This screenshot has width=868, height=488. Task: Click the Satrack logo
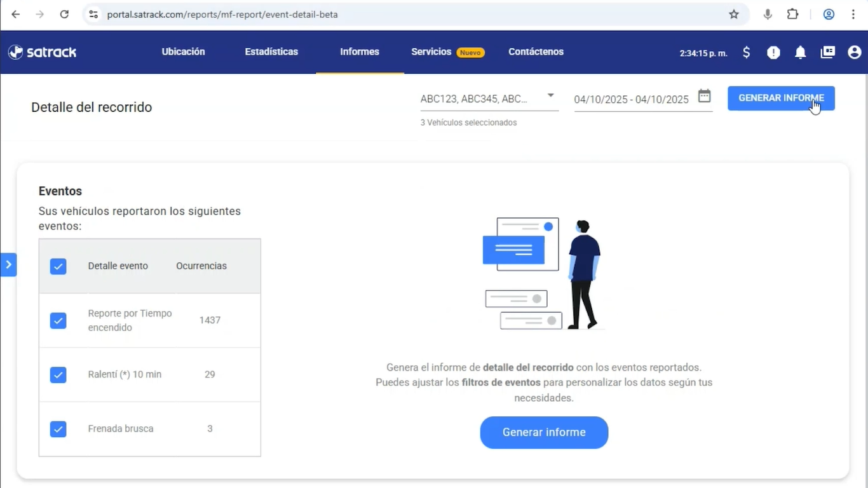pos(43,52)
